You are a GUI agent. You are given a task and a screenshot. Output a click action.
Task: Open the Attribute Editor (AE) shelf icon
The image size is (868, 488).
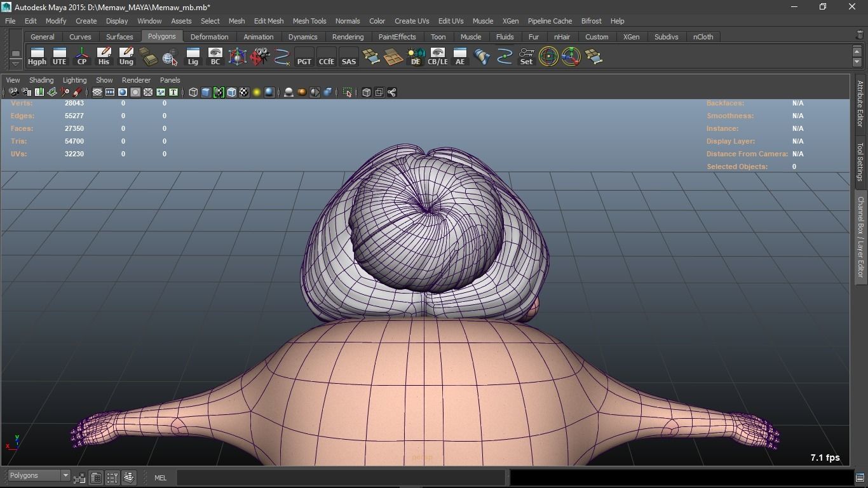459,57
